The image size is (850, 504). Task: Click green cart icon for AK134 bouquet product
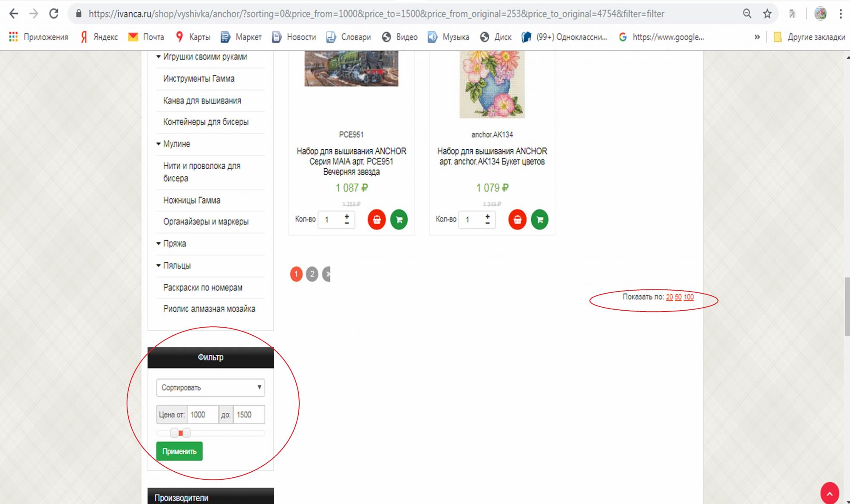point(539,220)
